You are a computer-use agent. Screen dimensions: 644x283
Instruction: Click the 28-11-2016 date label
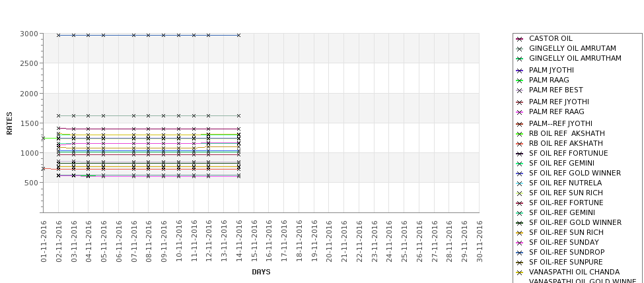coord(449,241)
